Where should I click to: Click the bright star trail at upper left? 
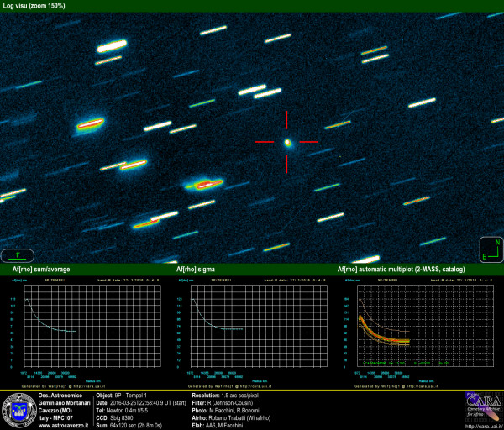(112, 47)
